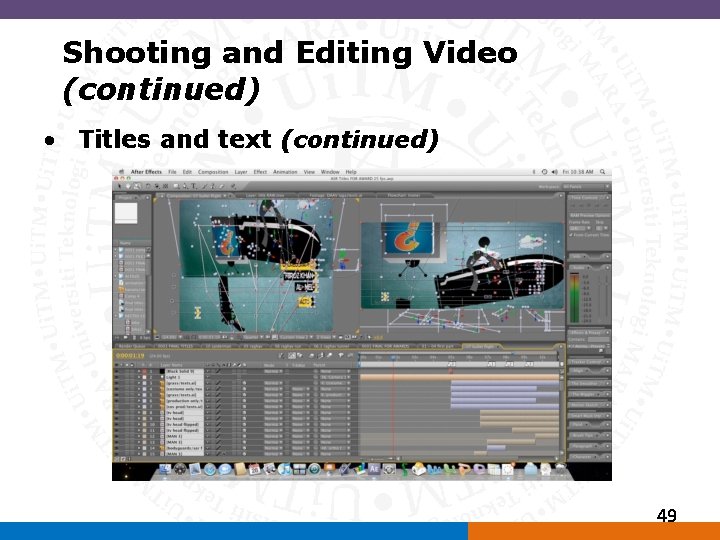This screenshot has width=720, height=540.
Task: Open the Graph Editor in the timeline
Action: (x=350, y=356)
